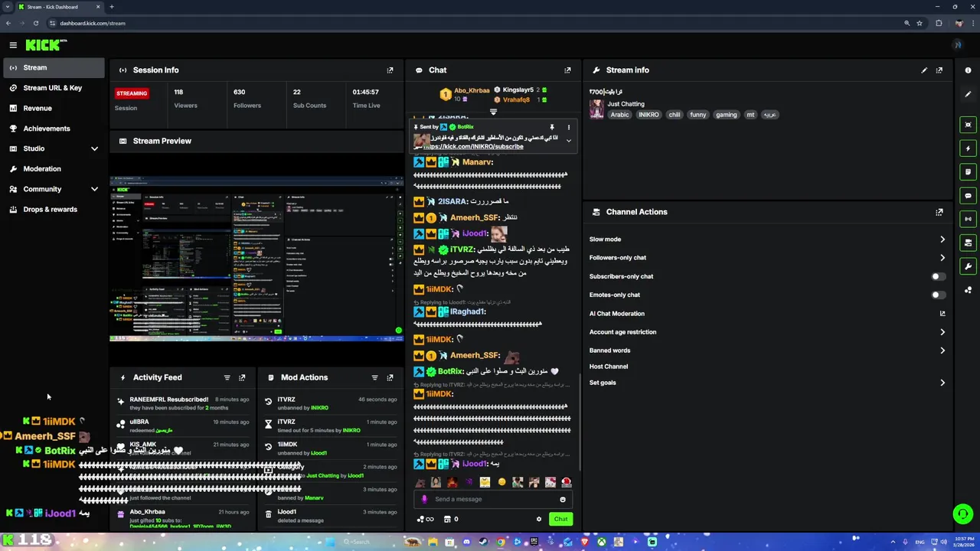Pop out the Stream info panel
Viewport: 980px width, 551px height.
pos(939,70)
